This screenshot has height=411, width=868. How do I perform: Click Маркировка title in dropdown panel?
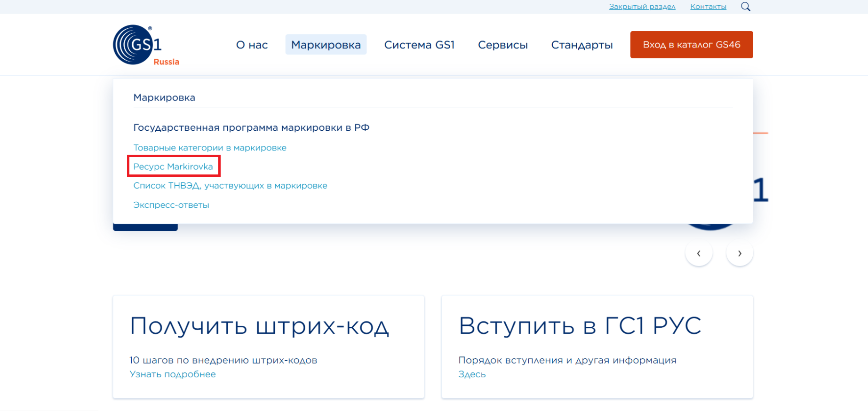point(164,97)
